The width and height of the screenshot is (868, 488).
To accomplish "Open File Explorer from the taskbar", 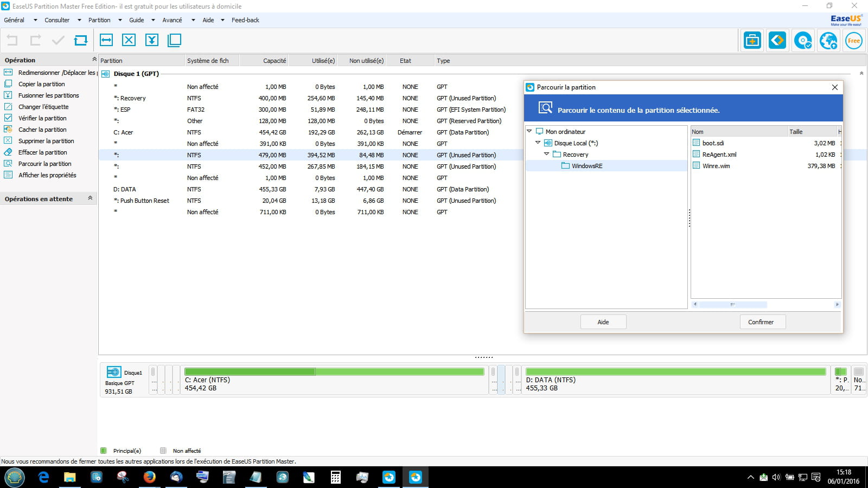I will click(x=70, y=477).
